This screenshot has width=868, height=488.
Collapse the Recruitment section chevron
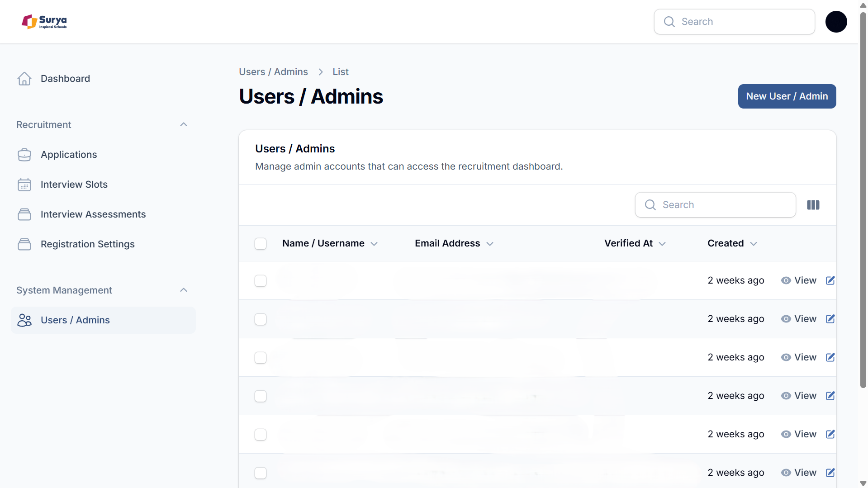[184, 124]
